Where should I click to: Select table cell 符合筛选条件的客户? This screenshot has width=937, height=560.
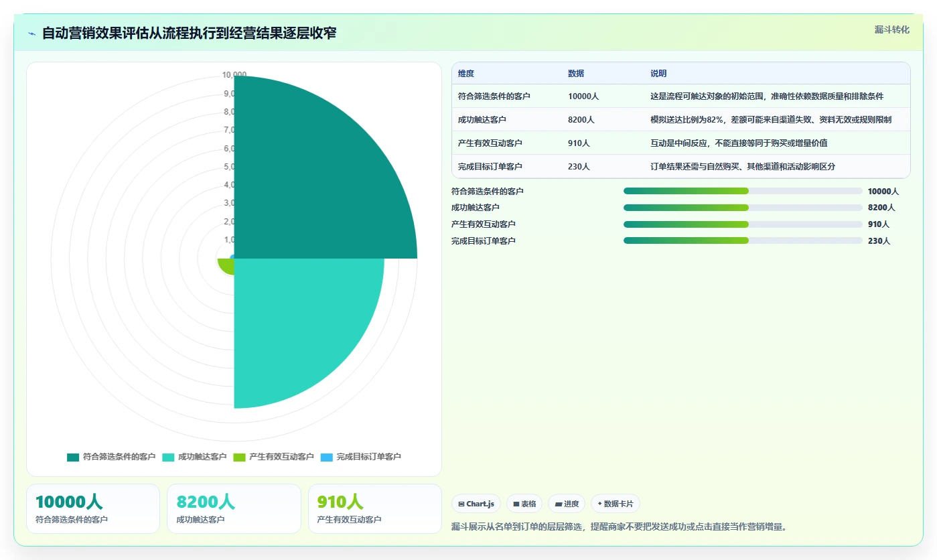click(x=494, y=96)
